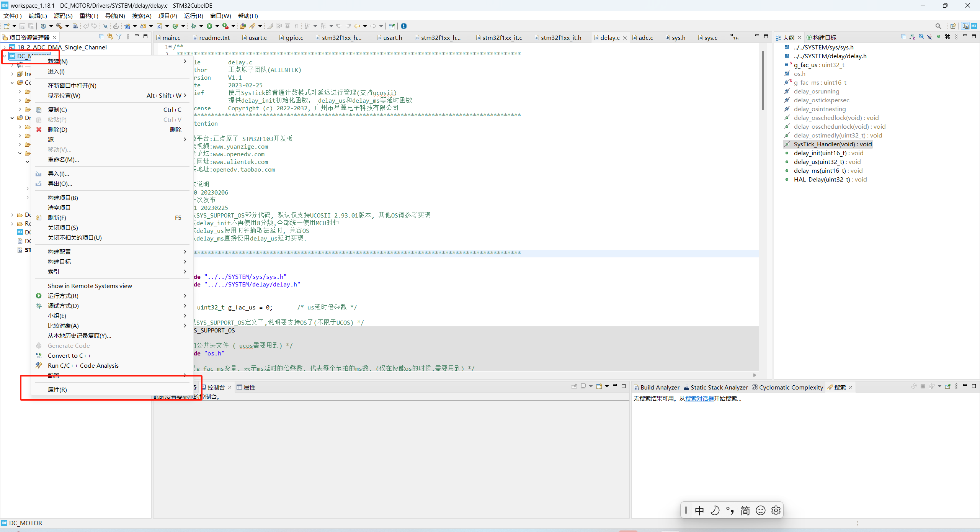The width and height of the screenshot is (980, 532).
Task: Click the input method settings gear icon
Action: [x=776, y=510]
